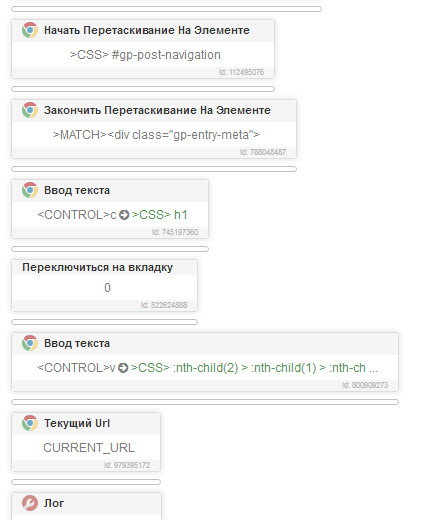This screenshot has height=520, width=433.
Task: Click Chrome icon of h1 Ввод текста block
Action: point(30,190)
